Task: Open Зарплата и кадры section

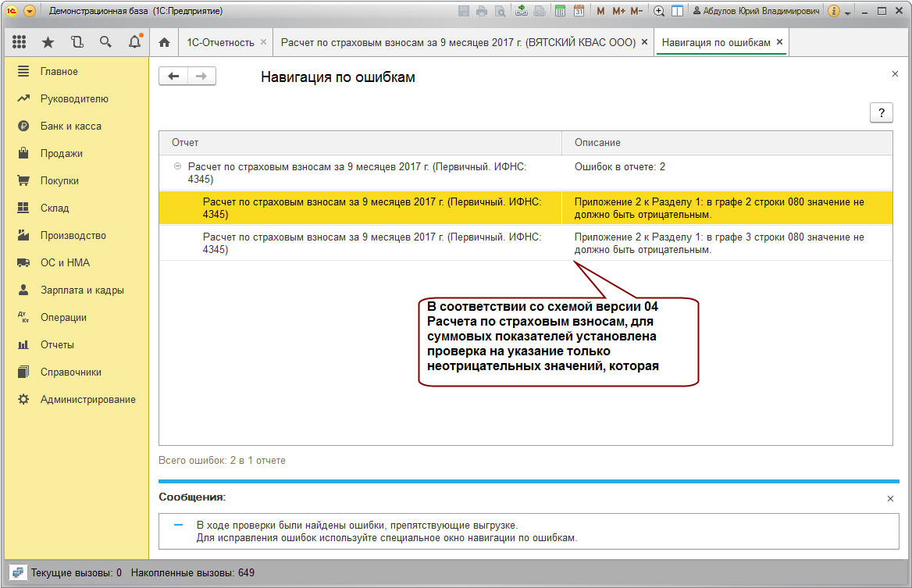Action: click(x=82, y=290)
